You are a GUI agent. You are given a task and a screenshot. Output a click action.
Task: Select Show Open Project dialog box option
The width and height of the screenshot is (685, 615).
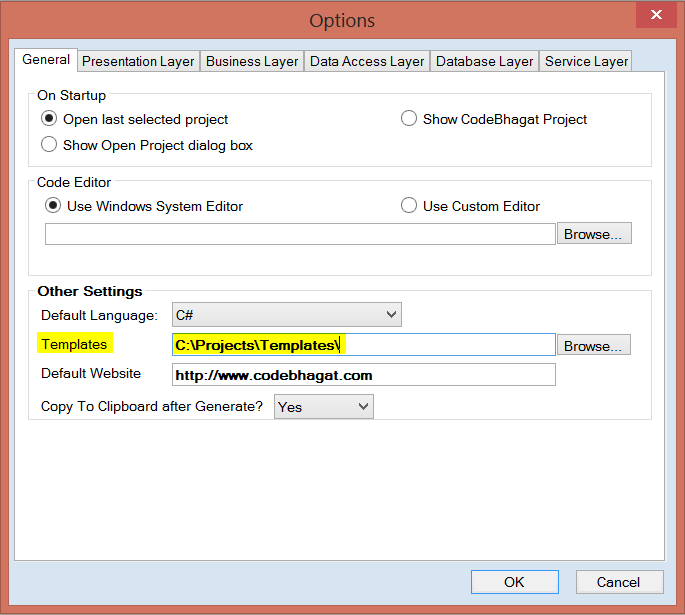(50, 145)
